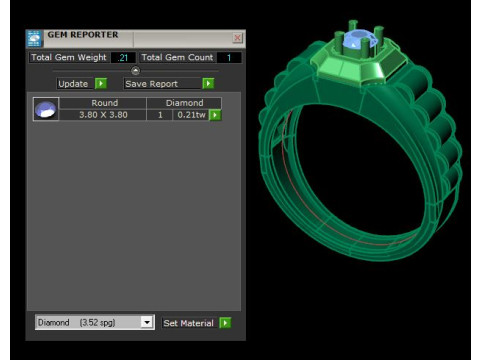
Task: Click the Diamond (3.52 spg) combo box
Action: tap(94, 322)
